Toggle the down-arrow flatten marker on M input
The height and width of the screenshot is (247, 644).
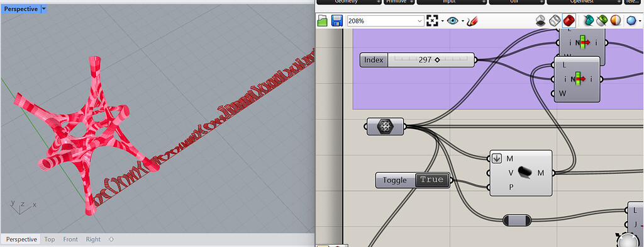coord(497,159)
